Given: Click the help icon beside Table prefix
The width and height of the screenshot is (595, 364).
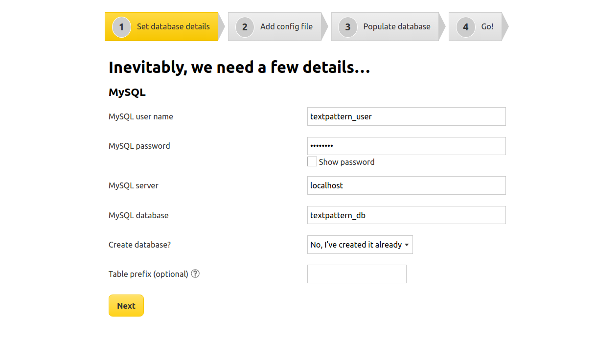Looking at the screenshot, I should click(x=195, y=274).
